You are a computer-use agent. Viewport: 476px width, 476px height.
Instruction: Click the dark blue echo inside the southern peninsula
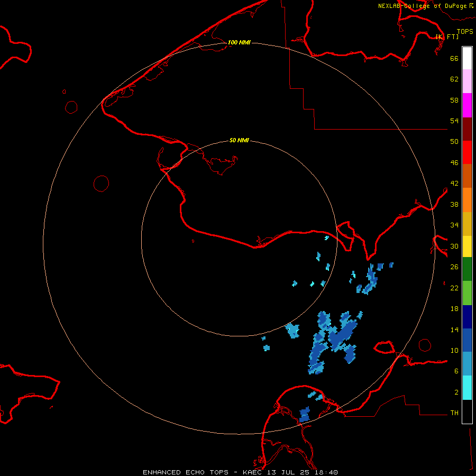305,415
